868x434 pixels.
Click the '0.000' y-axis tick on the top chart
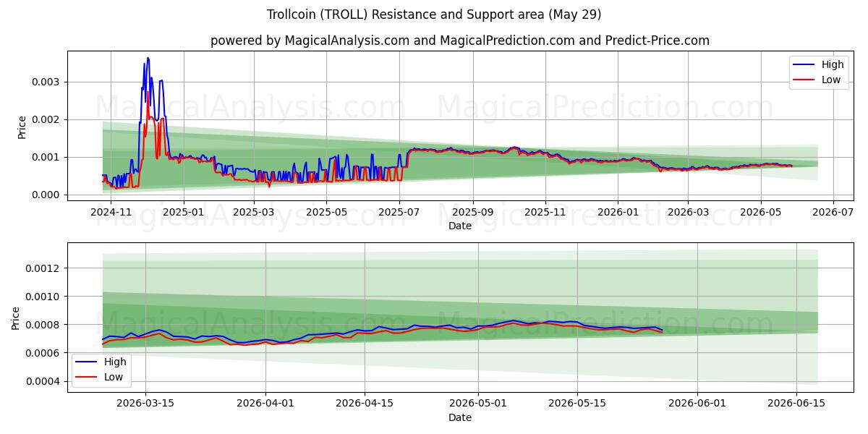coord(47,195)
